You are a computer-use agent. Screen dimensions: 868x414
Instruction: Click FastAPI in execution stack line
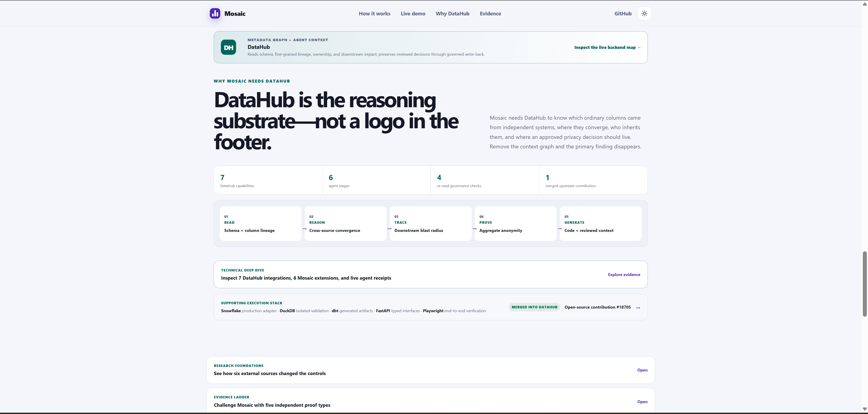coord(383,311)
